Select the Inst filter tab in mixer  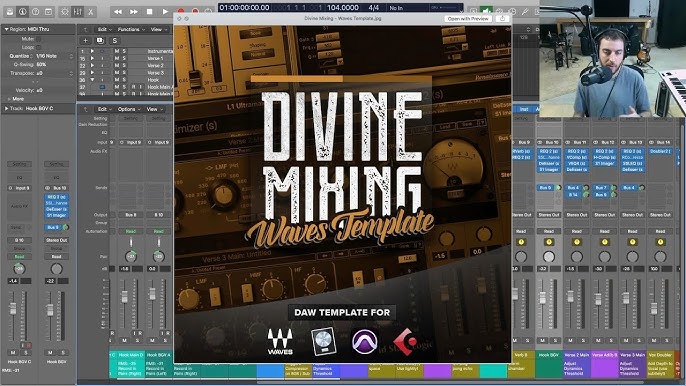point(524,109)
